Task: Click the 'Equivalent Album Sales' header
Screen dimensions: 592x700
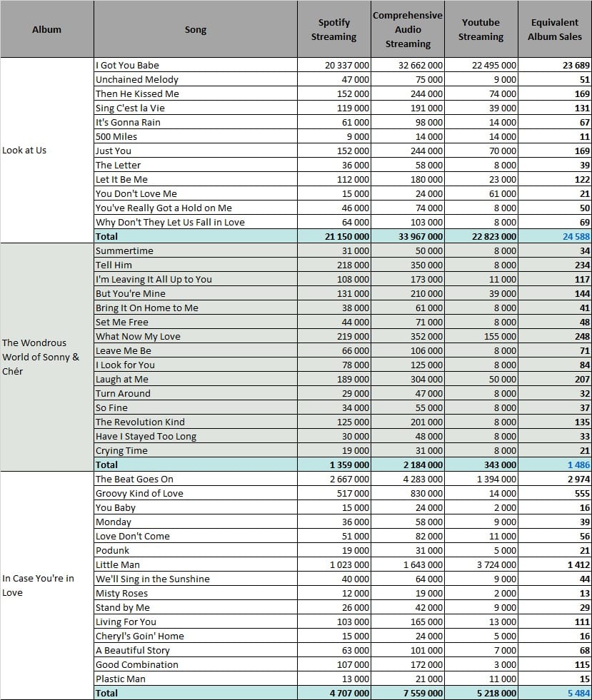Action: point(555,29)
